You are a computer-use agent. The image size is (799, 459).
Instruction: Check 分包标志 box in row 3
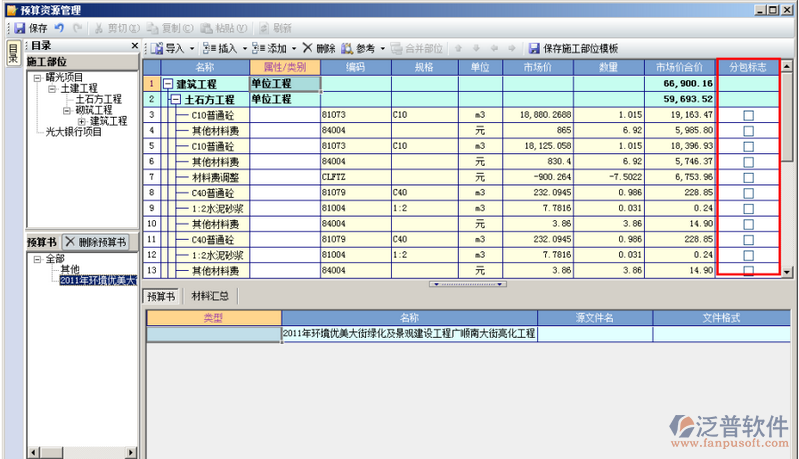click(748, 116)
